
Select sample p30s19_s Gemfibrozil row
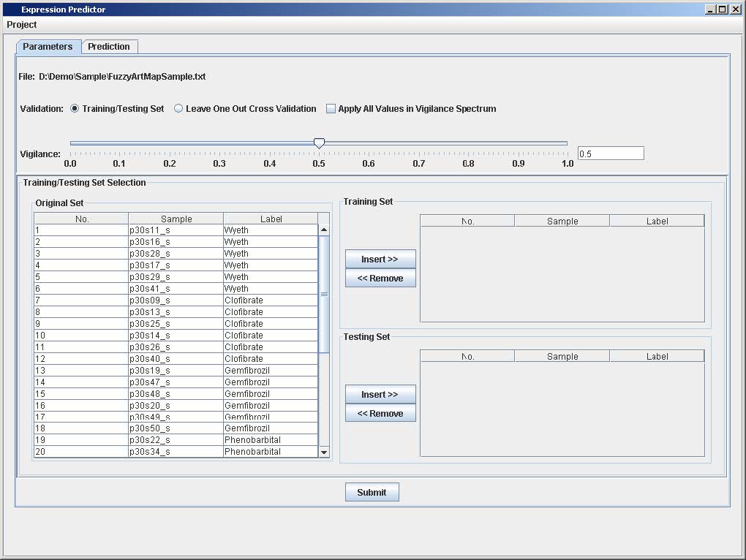[x=176, y=371]
